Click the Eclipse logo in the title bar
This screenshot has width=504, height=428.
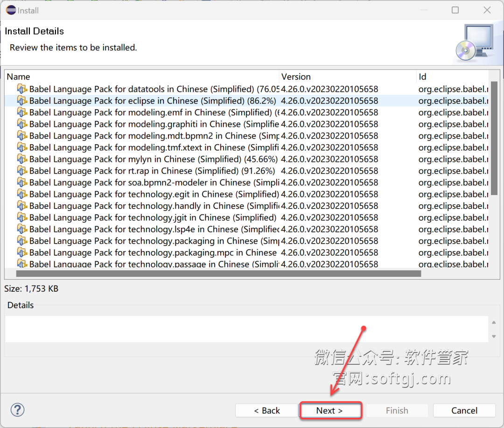(x=11, y=10)
